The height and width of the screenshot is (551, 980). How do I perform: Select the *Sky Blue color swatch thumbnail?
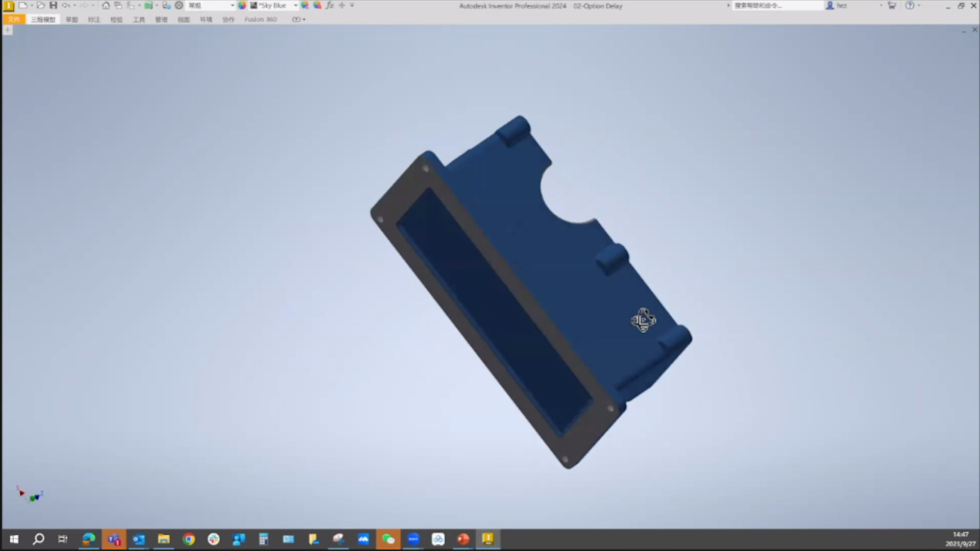pos(253,5)
